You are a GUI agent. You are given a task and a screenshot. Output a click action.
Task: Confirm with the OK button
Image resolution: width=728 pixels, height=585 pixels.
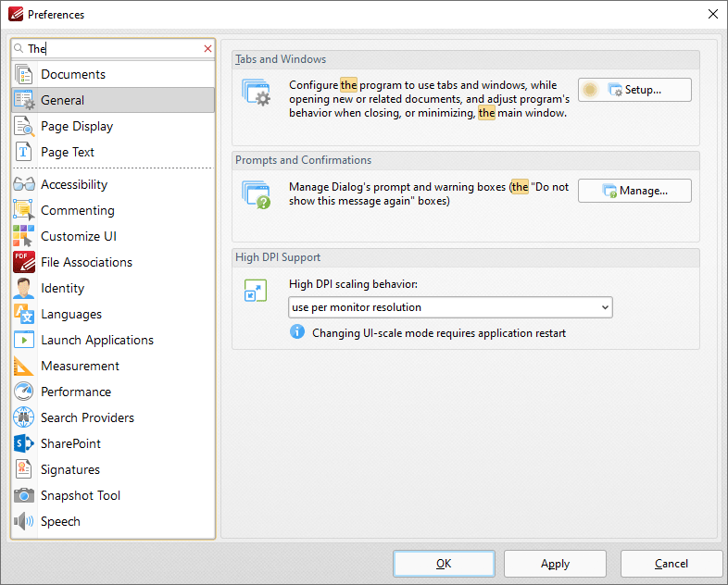point(444,564)
